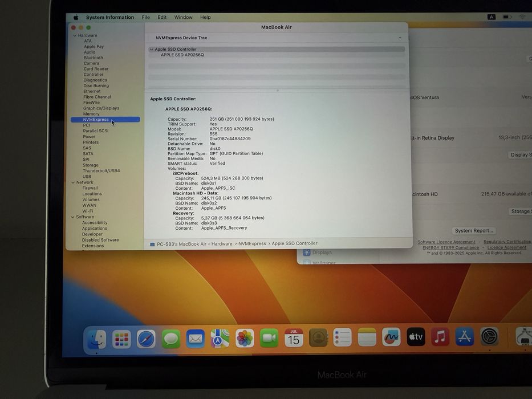Open App Store in the Dock
The image size is (532, 399).
coord(465,337)
